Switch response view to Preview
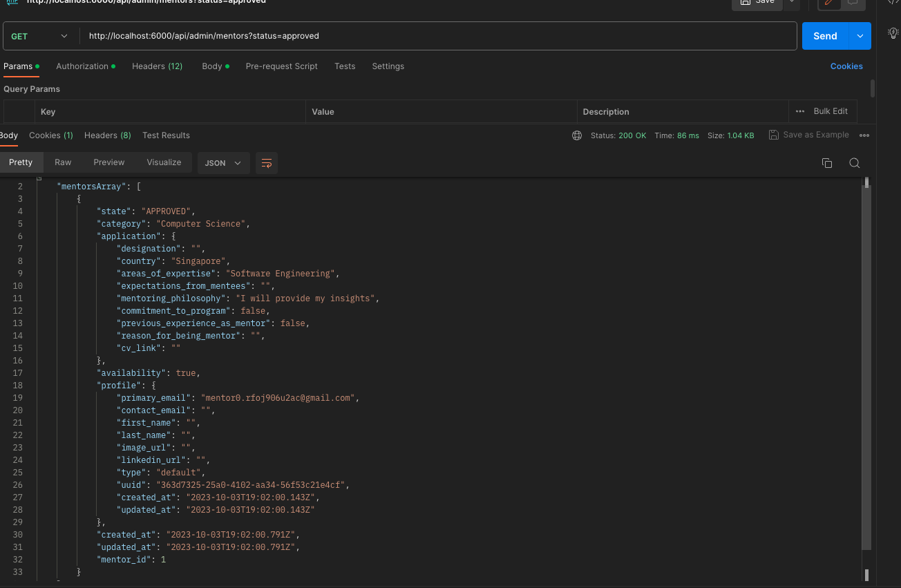The width and height of the screenshot is (901, 588). (108, 162)
